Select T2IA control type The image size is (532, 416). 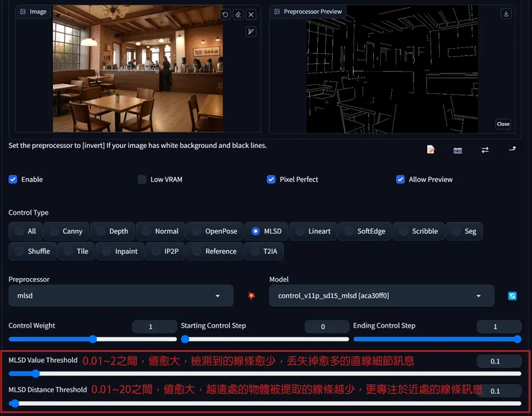[264, 251]
